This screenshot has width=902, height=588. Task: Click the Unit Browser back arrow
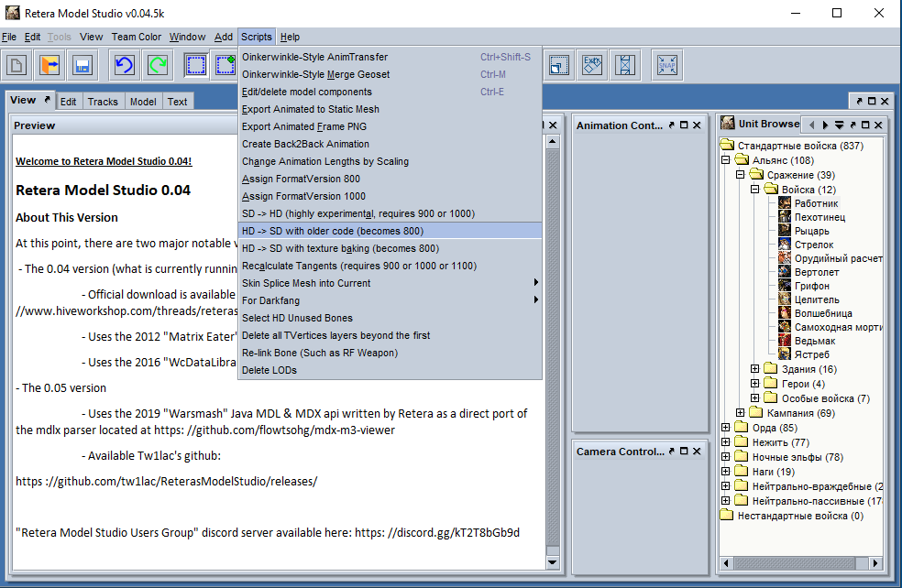(x=811, y=125)
